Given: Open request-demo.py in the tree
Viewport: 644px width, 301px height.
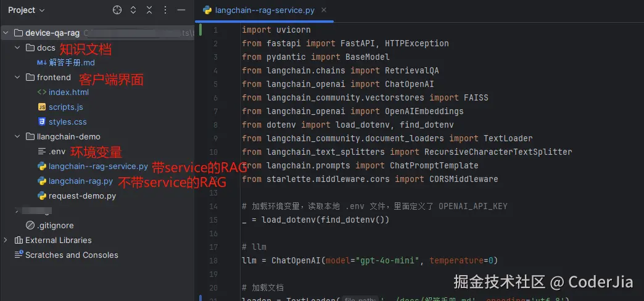Looking at the screenshot, I should [x=82, y=196].
